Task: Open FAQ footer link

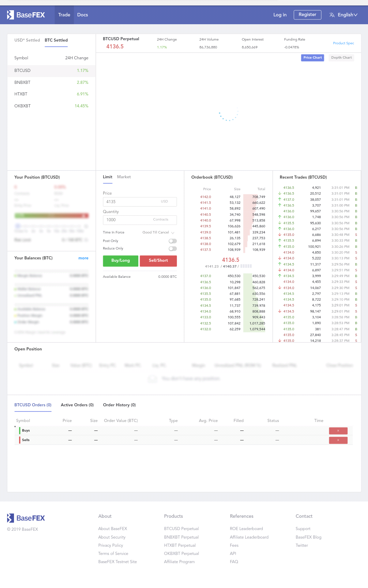Action: pyautogui.click(x=234, y=562)
